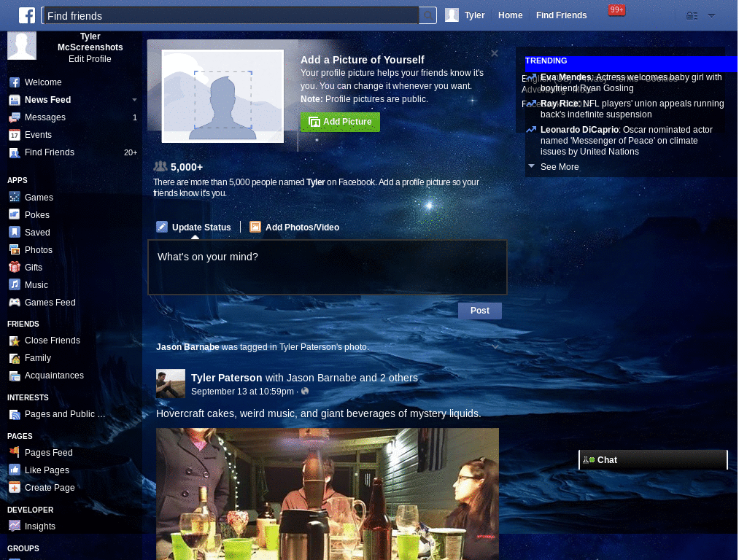Expand trending topics with See More
This screenshot has width=747, height=560.
560,167
